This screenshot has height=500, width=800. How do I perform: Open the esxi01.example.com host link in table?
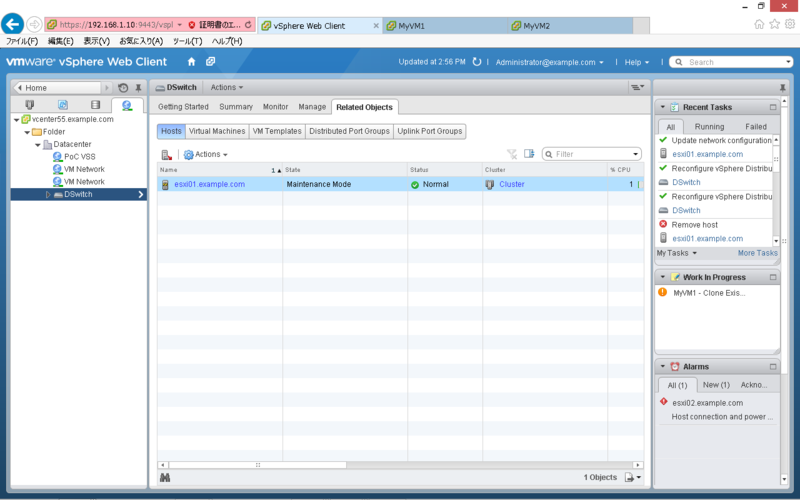(210, 184)
